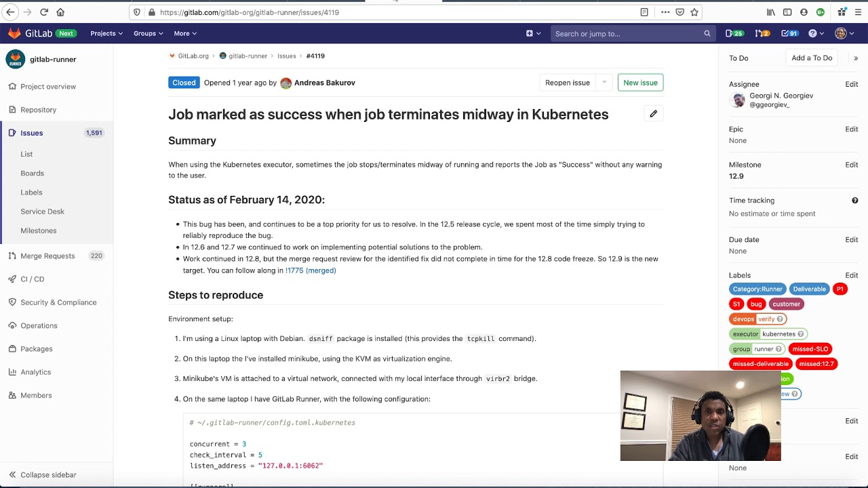The image size is (868, 488).
Task: Open merge request !1775 link
Action: 311,270
